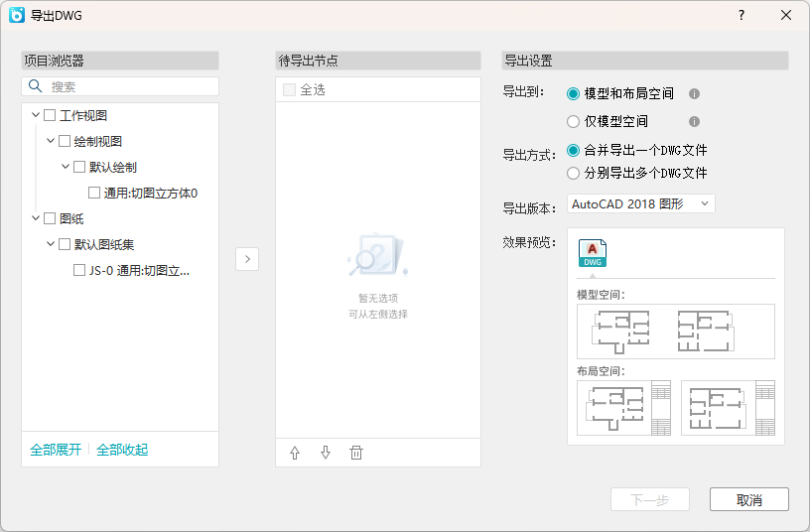Enable the JS-0 sheet checkbox
810x532 pixels.
point(79,270)
